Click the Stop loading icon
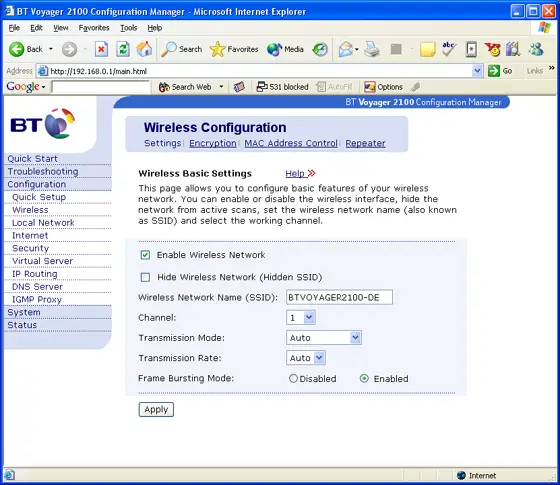Viewport: 560px width, 485px height. pyautogui.click(x=101, y=49)
